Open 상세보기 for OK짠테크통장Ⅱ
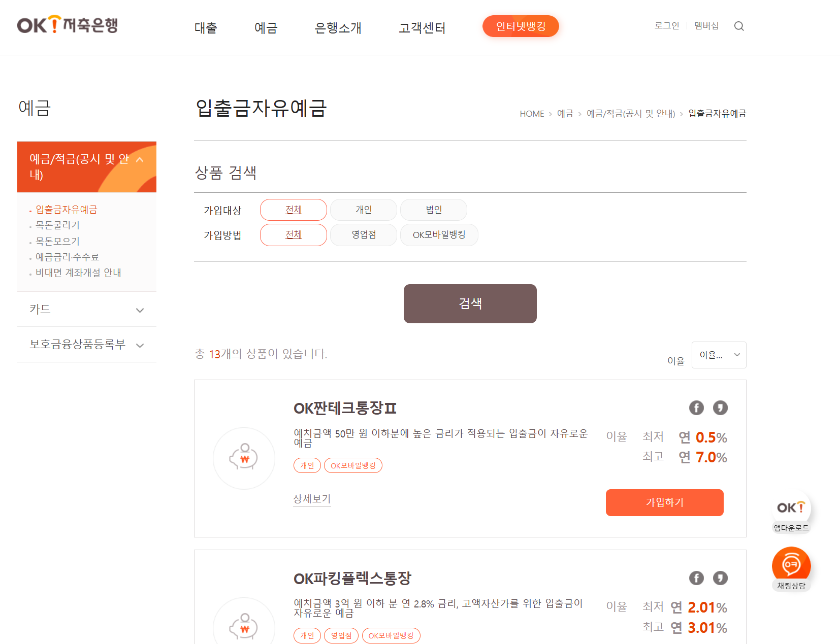Screen dimensions: 840x644 point(312,499)
